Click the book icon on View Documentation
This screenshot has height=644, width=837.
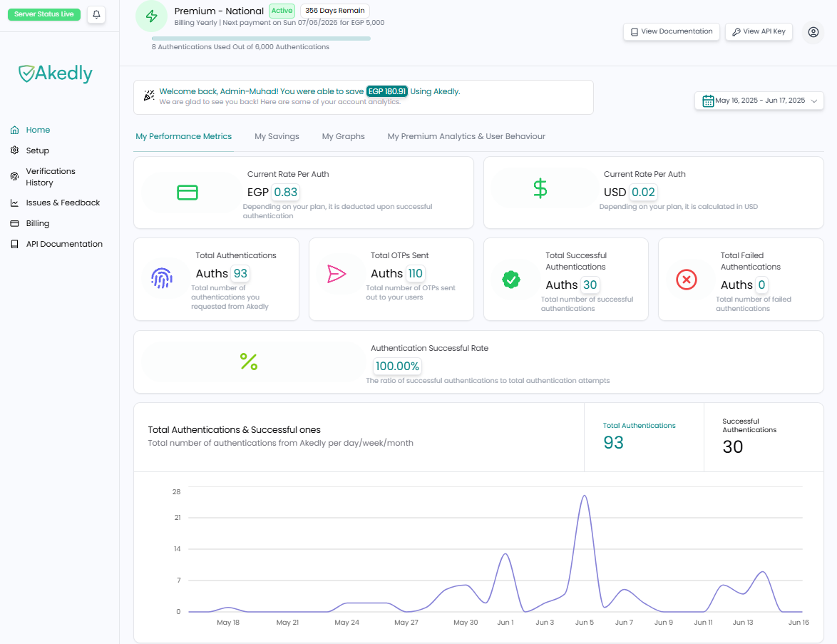pos(634,32)
